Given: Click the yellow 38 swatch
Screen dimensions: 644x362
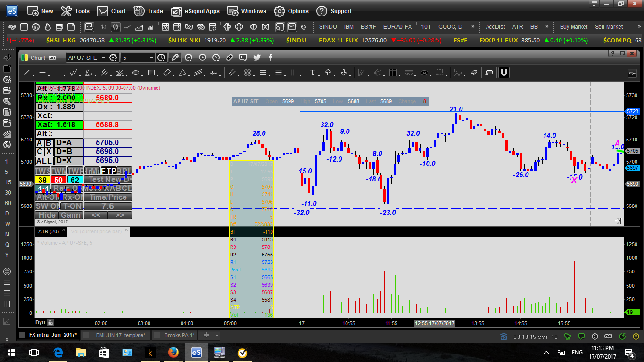Looking at the screenshot, I should pos(43,180).
